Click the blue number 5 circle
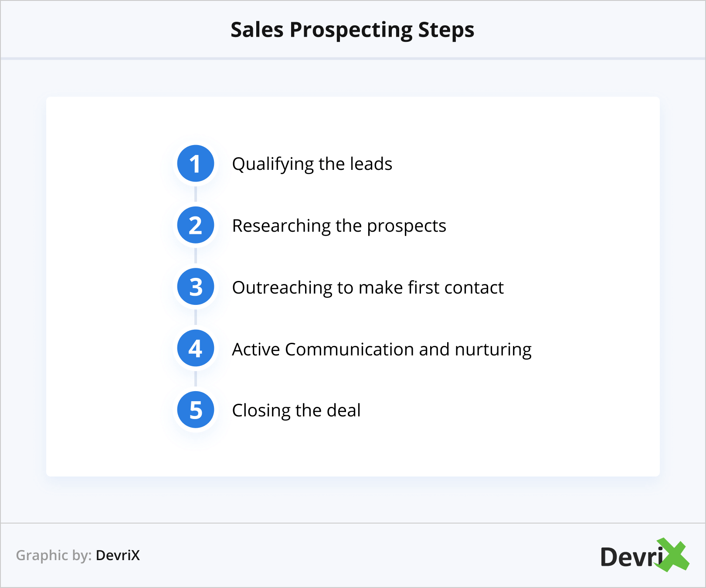Viewport: 706px width, 588px height. 195,410
